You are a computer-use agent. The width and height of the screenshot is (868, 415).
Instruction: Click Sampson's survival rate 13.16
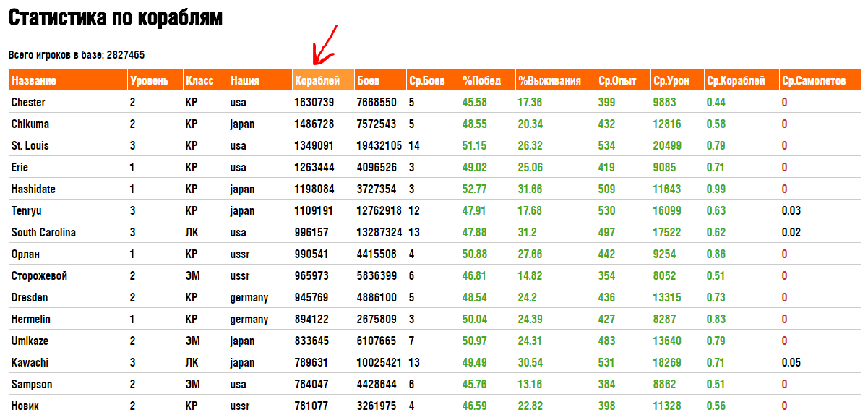pyautogui.click(x=530, y=385)
